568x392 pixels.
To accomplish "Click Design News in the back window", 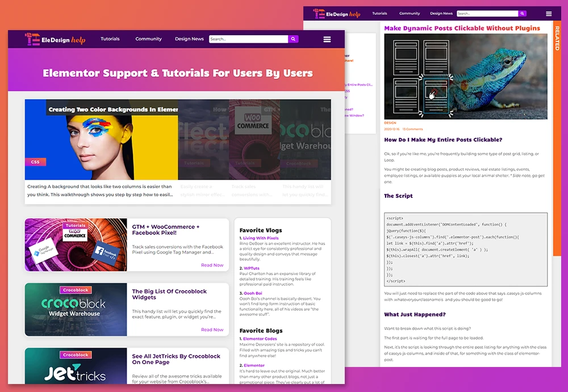I will 441,14.
